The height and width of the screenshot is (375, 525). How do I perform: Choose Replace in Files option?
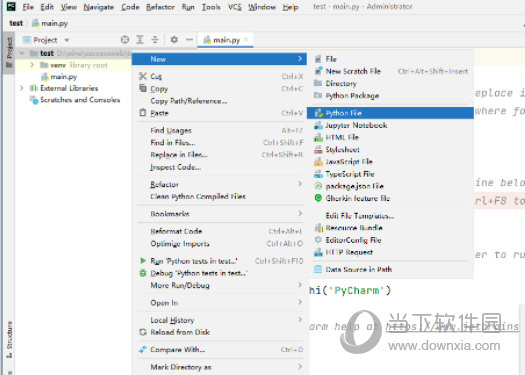(220, 155)
